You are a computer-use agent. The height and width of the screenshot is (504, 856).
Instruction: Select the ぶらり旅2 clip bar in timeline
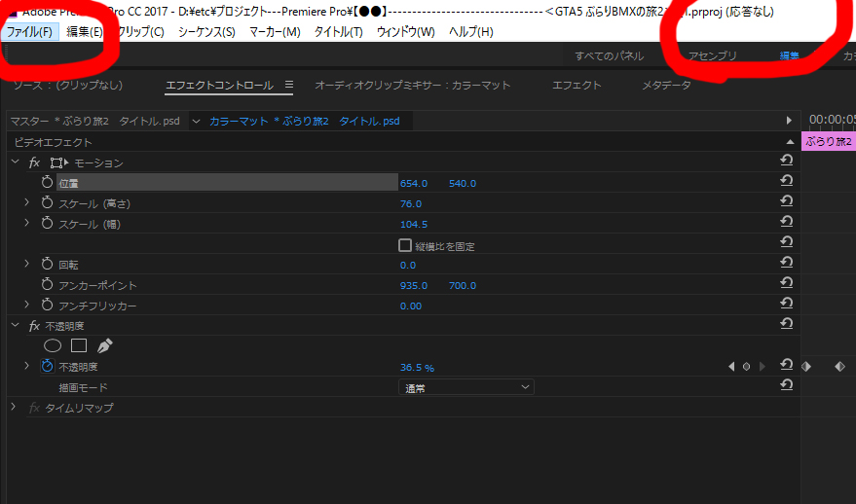point(828,141)
